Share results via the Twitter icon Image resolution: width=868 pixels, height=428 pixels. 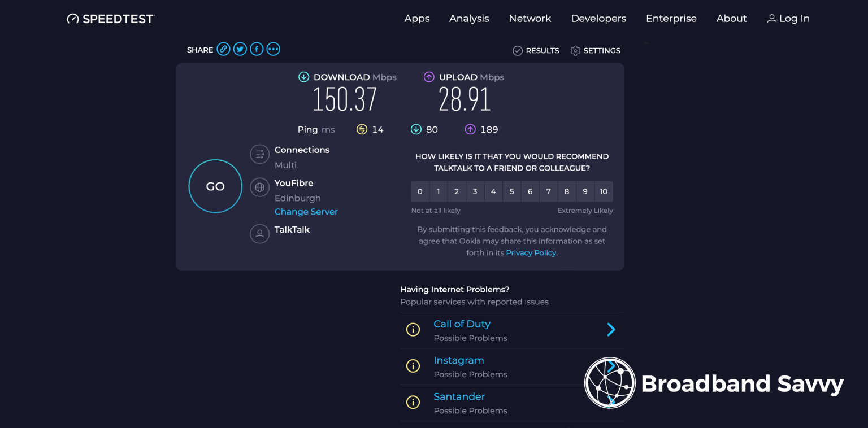240,49
